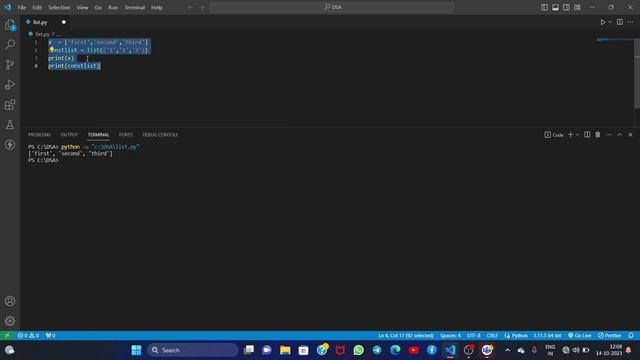
Task: Open the Accounts menu icon
Action: pos(10,301)
